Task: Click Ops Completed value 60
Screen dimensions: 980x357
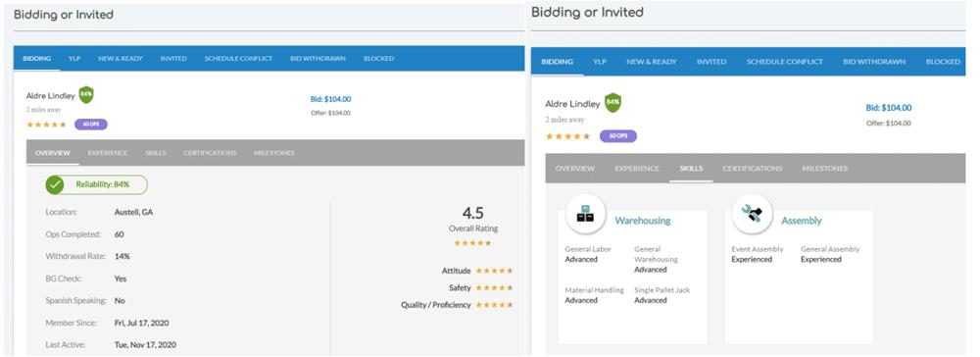Action: tap(119, 234)
